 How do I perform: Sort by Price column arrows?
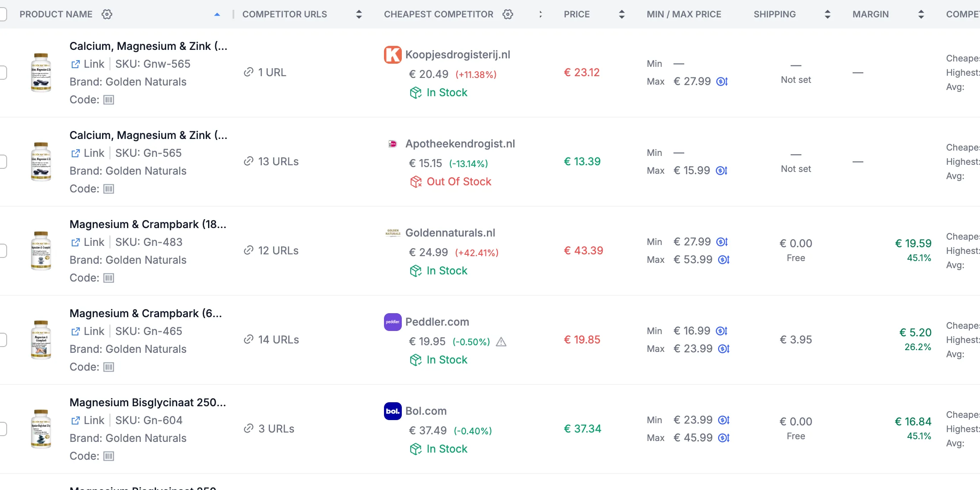[x=622, y=14]
